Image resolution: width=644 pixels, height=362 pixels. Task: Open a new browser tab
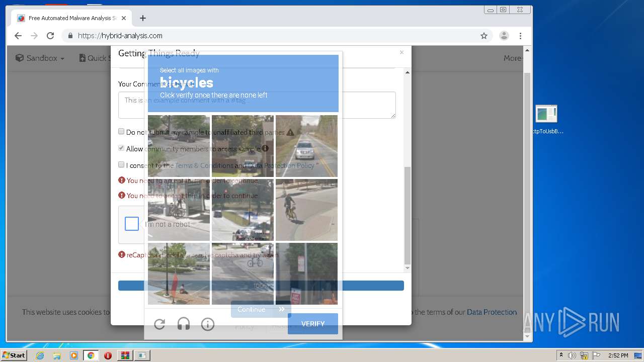pos(143,18)
